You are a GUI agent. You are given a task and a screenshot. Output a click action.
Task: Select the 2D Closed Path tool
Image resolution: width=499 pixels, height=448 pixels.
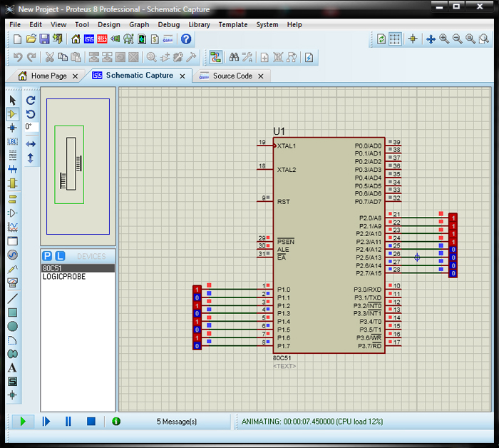coord(12,354)
